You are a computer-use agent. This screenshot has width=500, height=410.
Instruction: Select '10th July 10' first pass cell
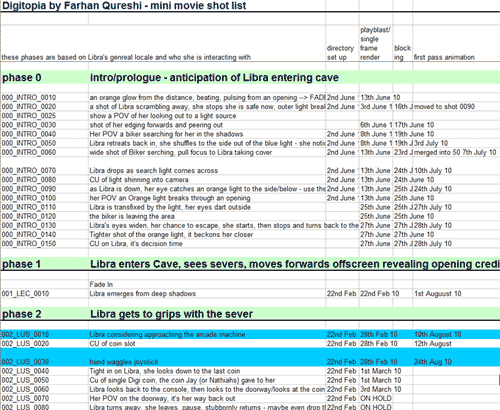(x=433, y=171)
